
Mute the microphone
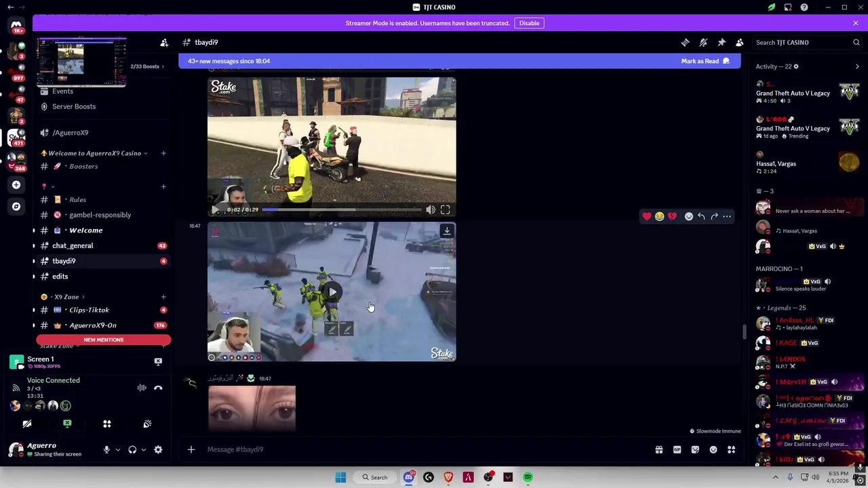[106, 449]
